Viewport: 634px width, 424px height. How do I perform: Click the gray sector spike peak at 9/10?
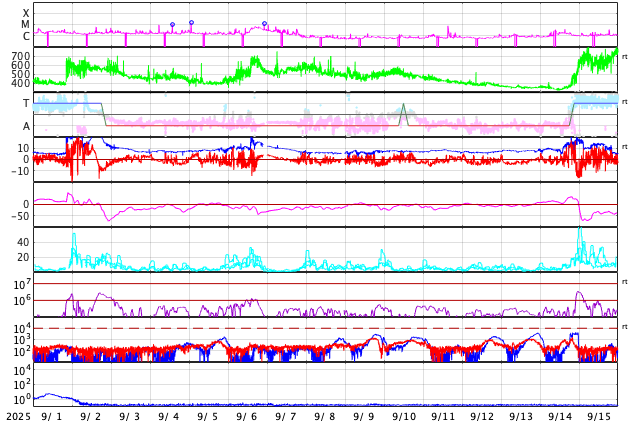403,104
